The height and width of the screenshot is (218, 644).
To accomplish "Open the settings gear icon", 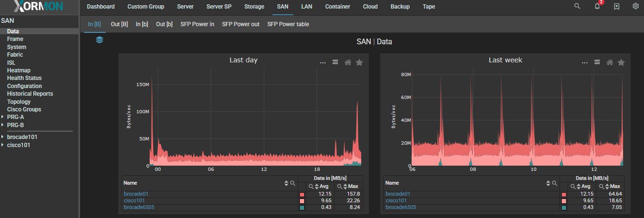I will [x=635, y=7].
